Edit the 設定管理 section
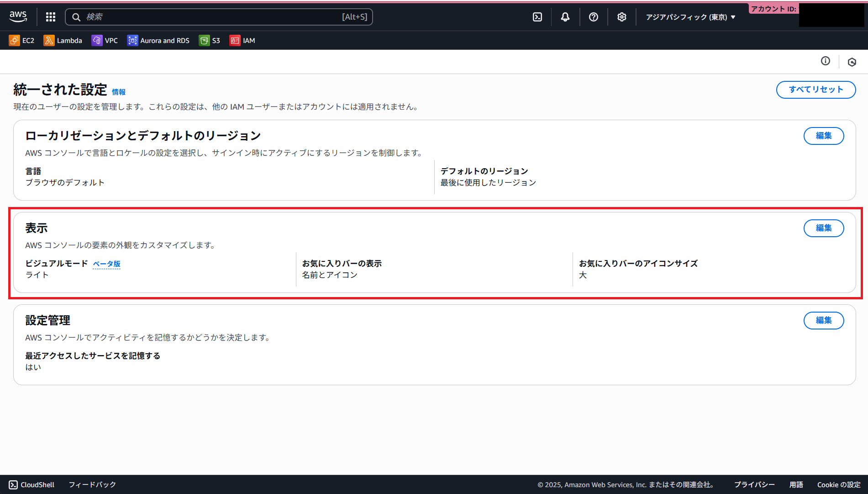868x494 pixels. point(824,320)
